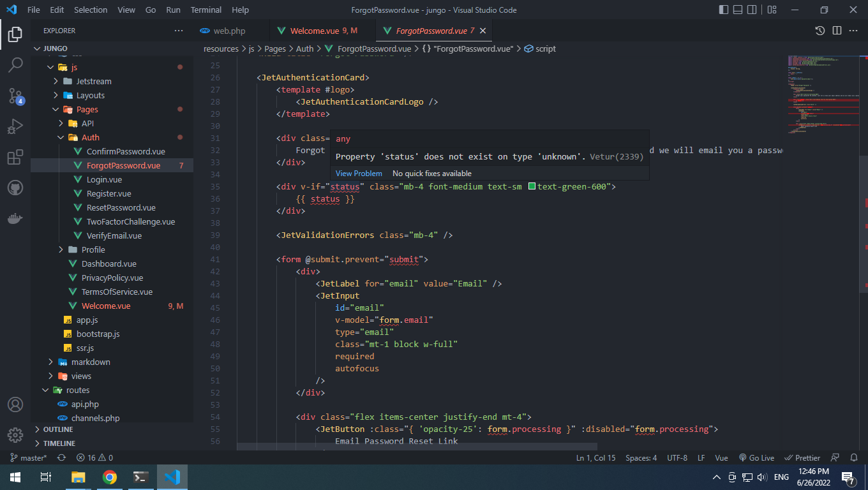Synchronize changes icon in status bar
The height and width of the screenshot is (490, 868).
point(61,457)
